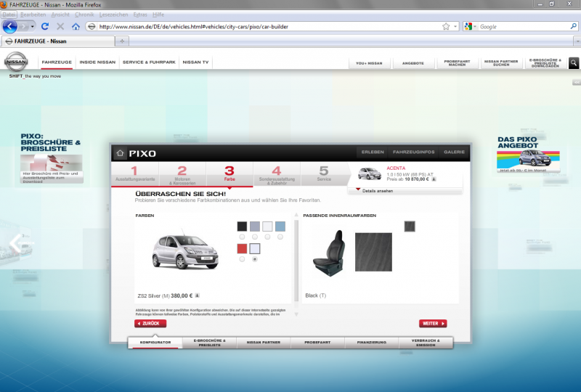Click GALERIE in Pixo header

455,152
